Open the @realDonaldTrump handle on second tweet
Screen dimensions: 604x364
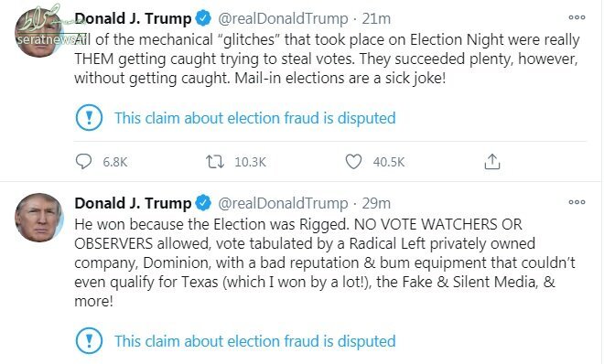pos(283,203)
